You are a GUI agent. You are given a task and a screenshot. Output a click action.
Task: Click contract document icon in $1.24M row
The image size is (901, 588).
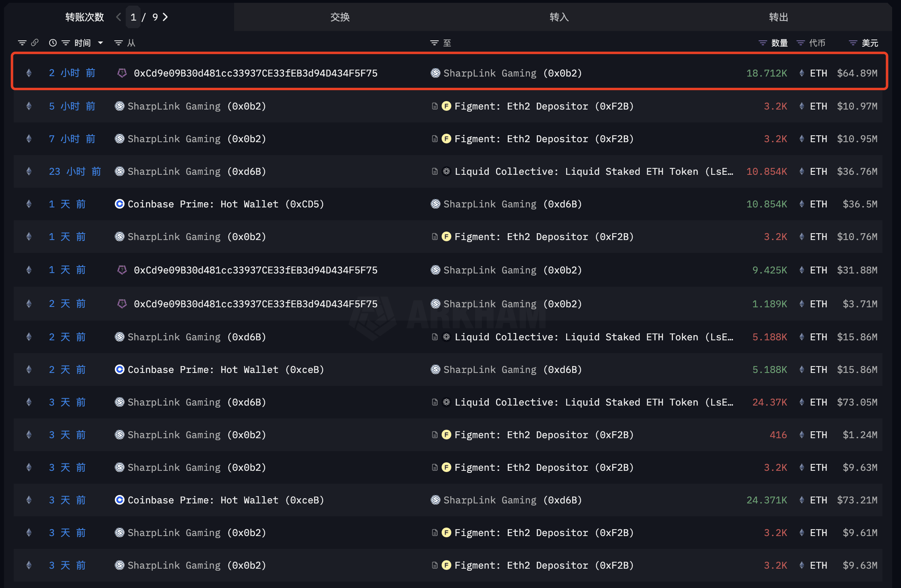434,435
